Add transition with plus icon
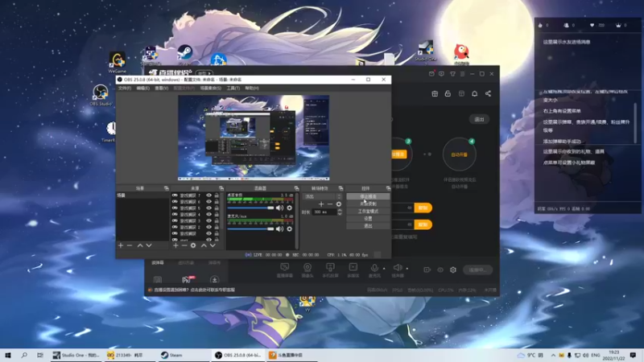The height and width of the screenshot is (362, 644). click(x=321, y=204)
